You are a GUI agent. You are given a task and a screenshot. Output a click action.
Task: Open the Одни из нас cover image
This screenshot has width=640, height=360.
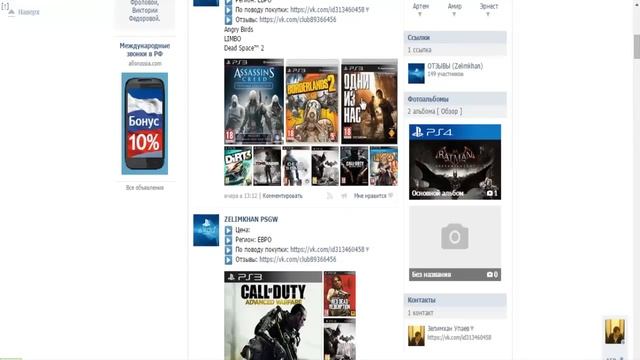point(369,101)
